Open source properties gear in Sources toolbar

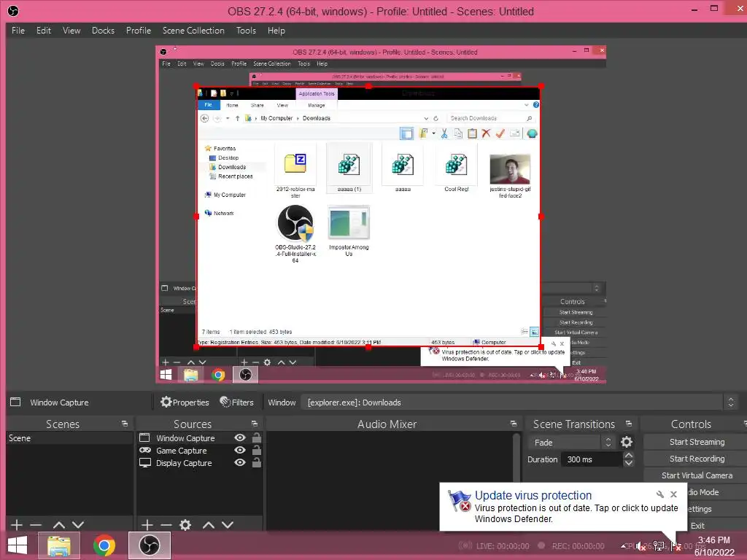(x=185, y=525)
